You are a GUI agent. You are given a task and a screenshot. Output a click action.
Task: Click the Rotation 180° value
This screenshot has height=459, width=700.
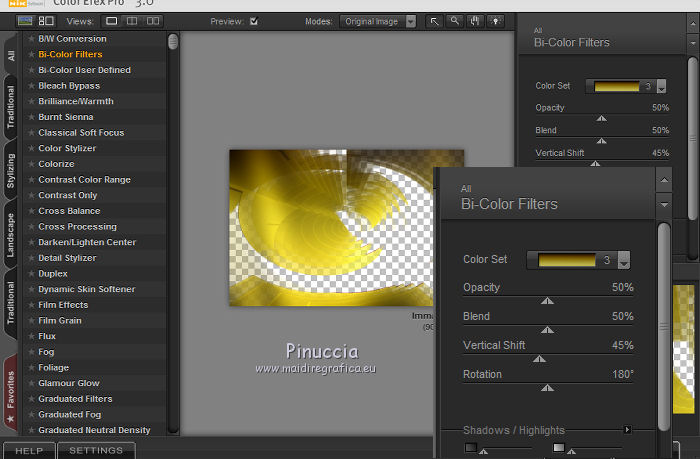tap(623, 374)
